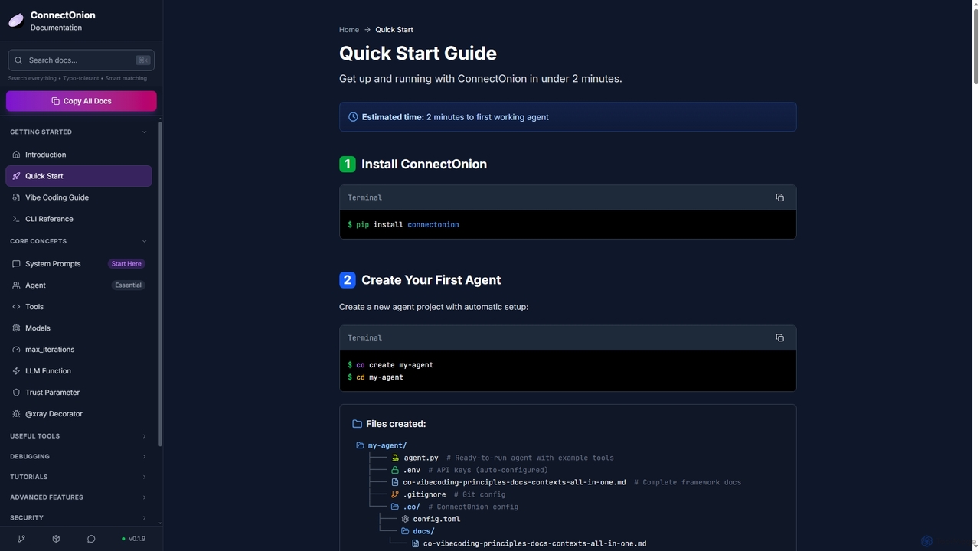The height and width of the screenshot is (551, 980).
Task: Click the Copy All Docs button
Action: pos(81,101)
